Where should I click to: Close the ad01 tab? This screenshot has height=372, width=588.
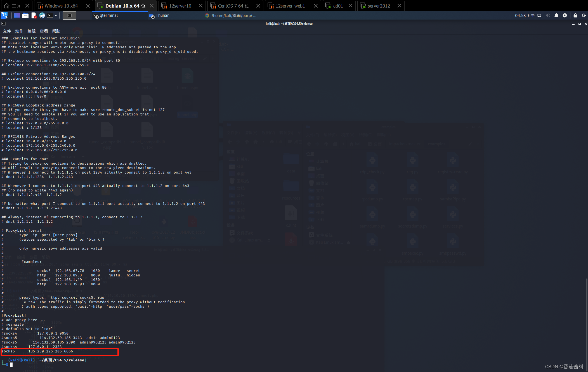click(350, 6)
